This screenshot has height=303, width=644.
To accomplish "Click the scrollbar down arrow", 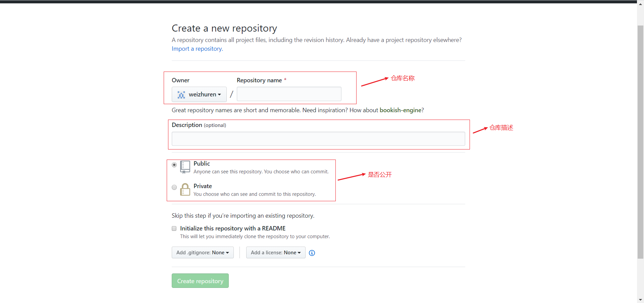I will (640, 300).
